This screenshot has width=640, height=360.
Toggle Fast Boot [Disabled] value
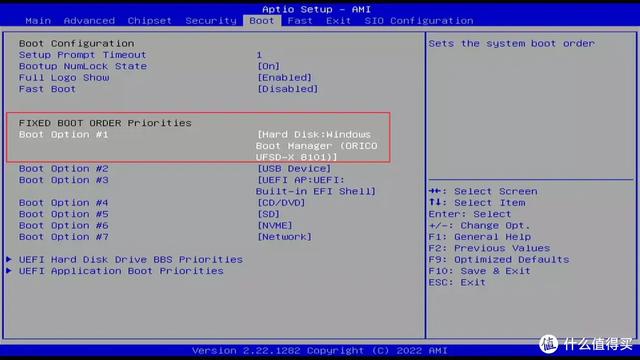point(288,89)
